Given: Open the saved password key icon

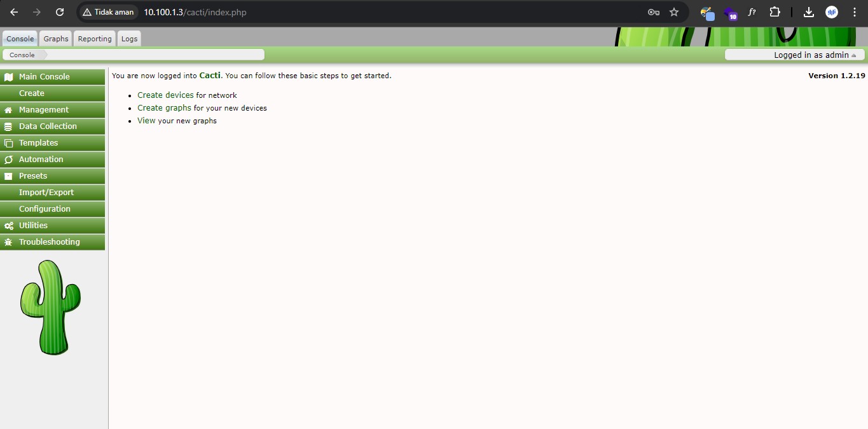Looking at the screenshot, I should click(x=653, y=12).
